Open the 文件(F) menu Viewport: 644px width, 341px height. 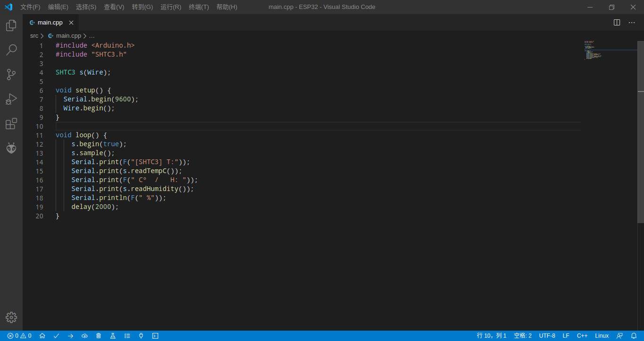tap(30, 7)
